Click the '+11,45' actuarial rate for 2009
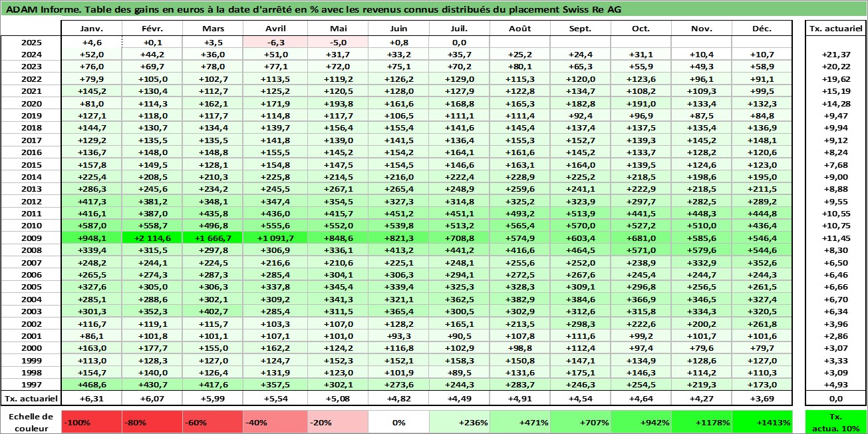This screenshot has width=868, height=434. [x=835, y=238]
